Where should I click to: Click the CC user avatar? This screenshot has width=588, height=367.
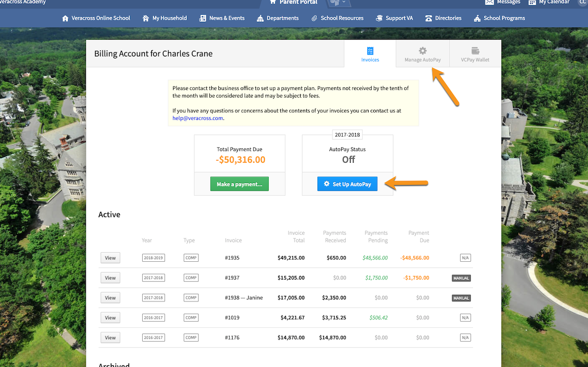(582, 3)
